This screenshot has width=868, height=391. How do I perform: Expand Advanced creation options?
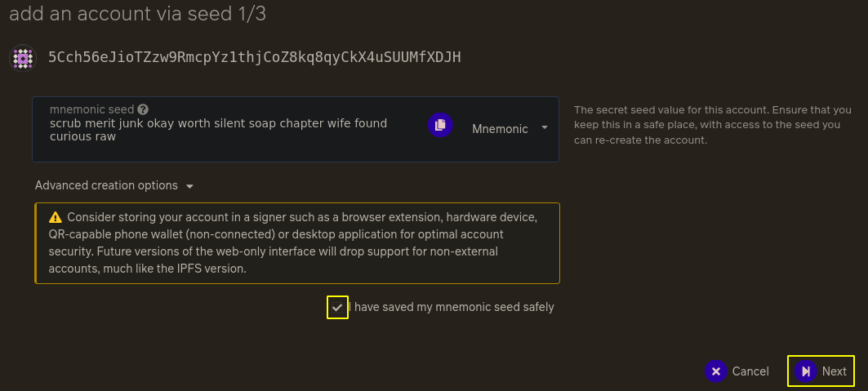pos(114,186)
